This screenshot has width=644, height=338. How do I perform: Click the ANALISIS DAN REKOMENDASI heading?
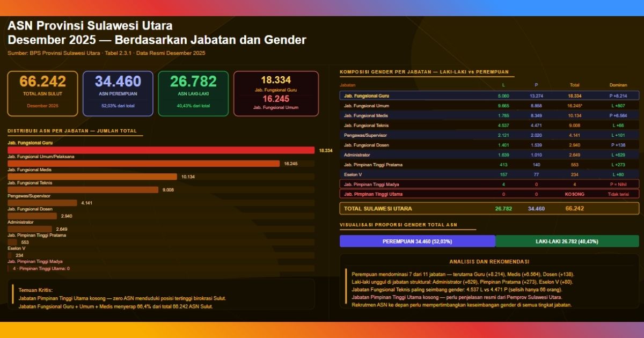tap(490, 262)
